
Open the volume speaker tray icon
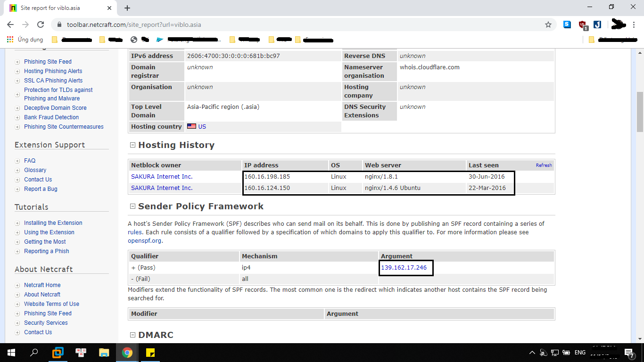[543, 353]
